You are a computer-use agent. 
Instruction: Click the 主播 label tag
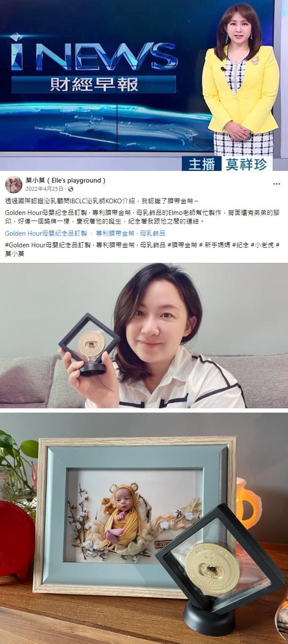[202, 164]
